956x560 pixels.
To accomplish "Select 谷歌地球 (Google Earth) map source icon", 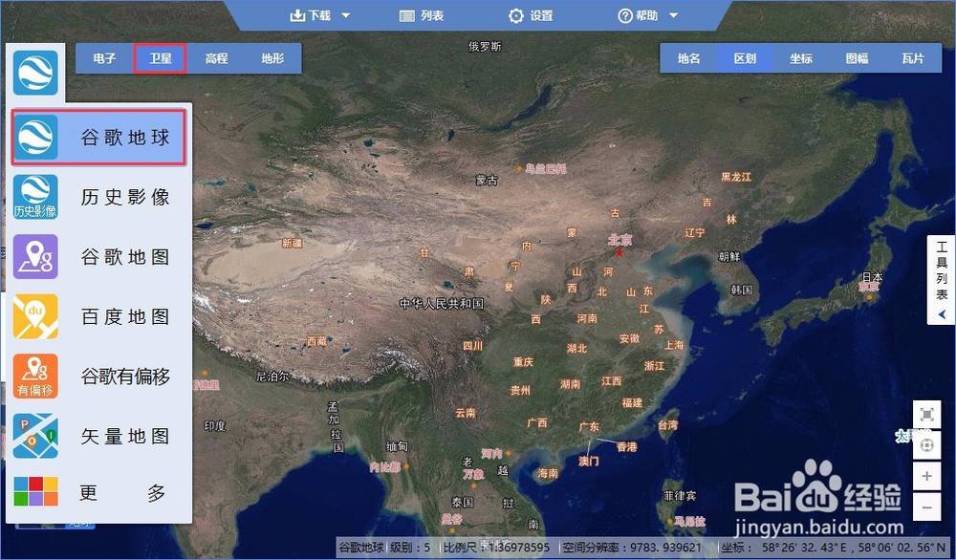I will coord(35,137).
